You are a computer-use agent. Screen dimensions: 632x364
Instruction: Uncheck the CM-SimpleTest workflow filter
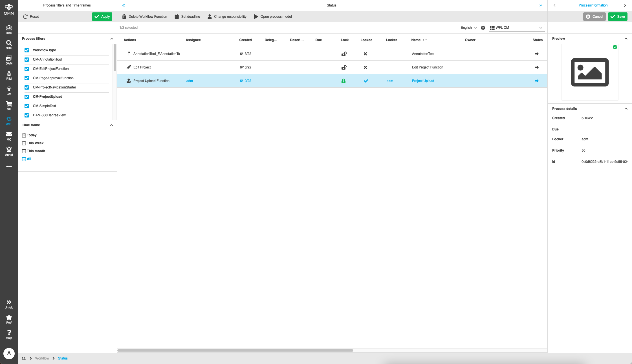click(27, 106)
